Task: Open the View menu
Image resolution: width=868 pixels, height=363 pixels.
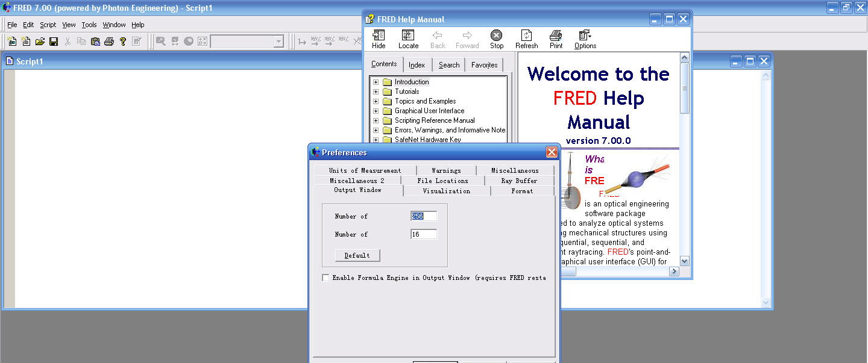Action: [x=69, y=25]
